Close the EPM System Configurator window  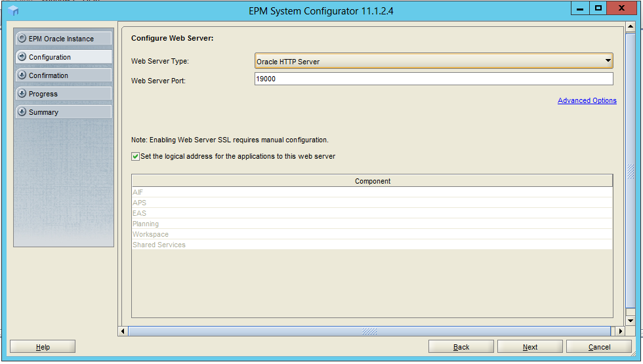[x=622, y=8]
